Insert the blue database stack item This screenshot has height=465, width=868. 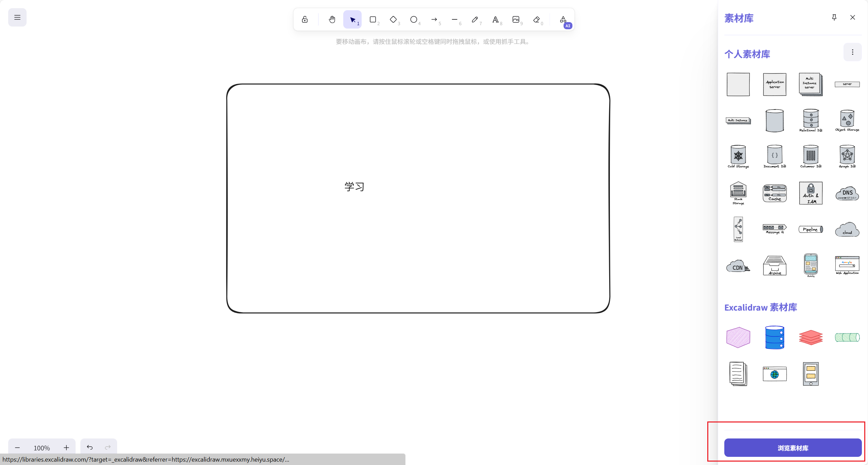click(775, 337)
